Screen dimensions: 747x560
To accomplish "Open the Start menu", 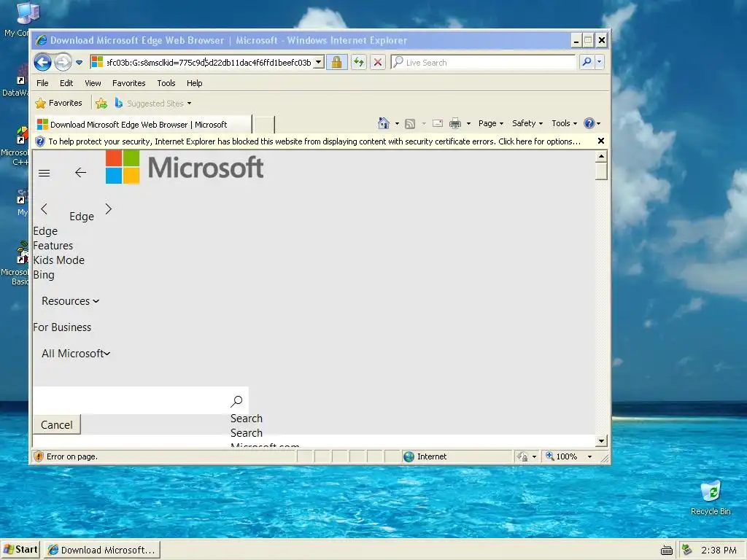I will 20,550.
